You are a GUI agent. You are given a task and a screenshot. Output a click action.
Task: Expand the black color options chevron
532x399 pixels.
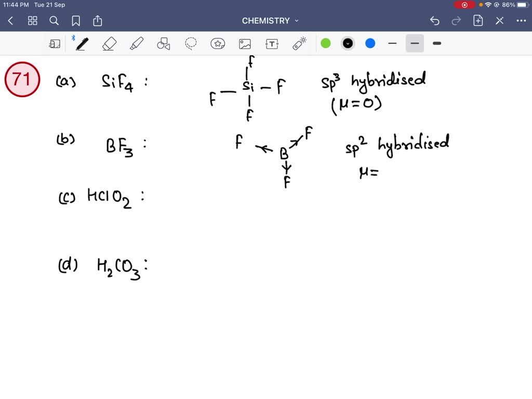click(x=348, y=43)
